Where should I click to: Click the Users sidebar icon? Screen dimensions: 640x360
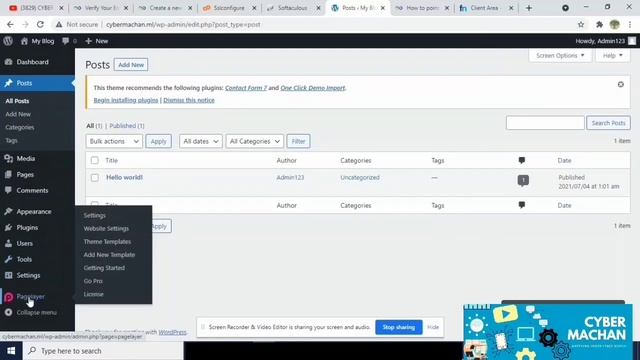click(9, 243)
